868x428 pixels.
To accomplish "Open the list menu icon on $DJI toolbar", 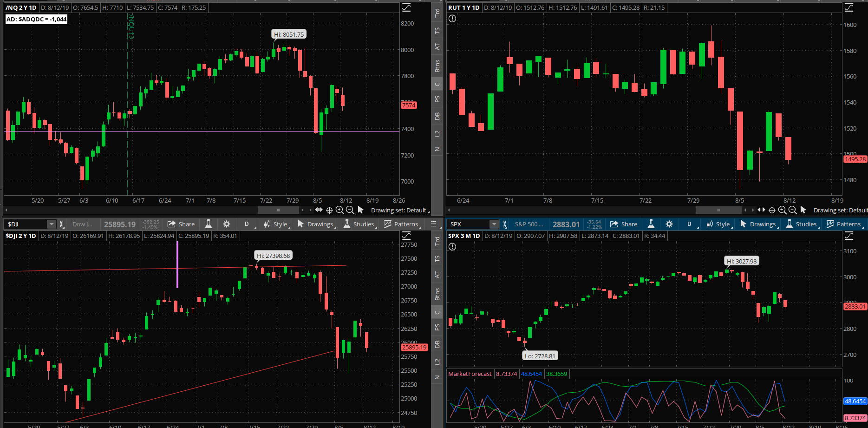I will (434, 224).
